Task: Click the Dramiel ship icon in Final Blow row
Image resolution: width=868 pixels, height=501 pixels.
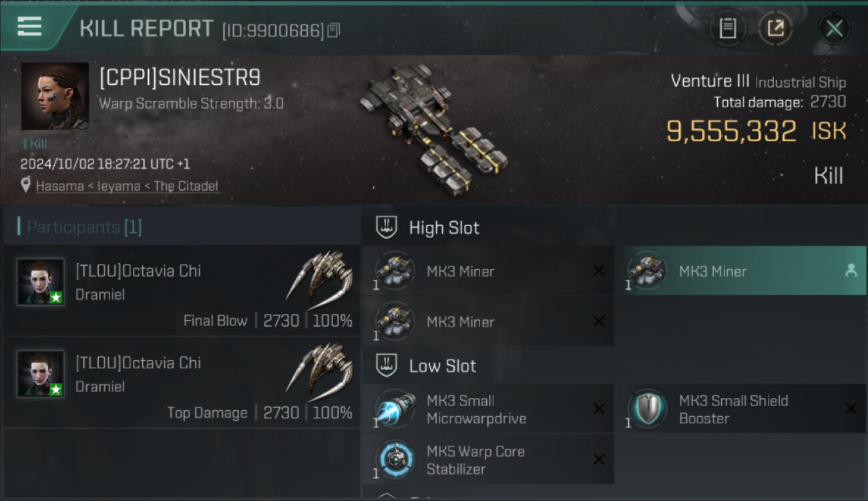Action: click(320, 275)
